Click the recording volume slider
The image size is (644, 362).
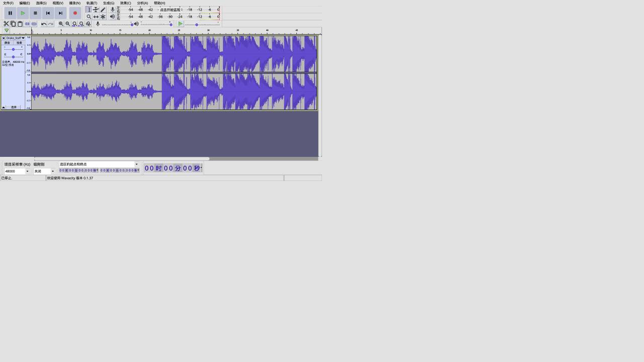(x=118, y=24)
